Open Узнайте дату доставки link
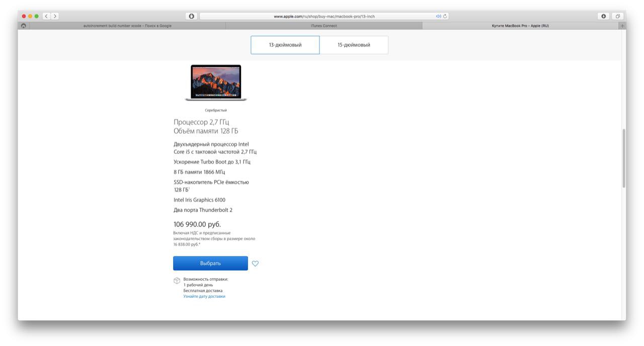Image resolution: width=644 pixels, height=346 pixels. pos(204,296)
